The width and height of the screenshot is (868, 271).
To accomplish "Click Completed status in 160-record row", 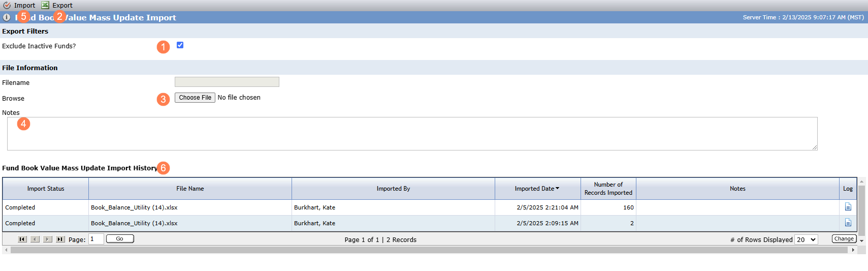I will click(x=20, y=207).
